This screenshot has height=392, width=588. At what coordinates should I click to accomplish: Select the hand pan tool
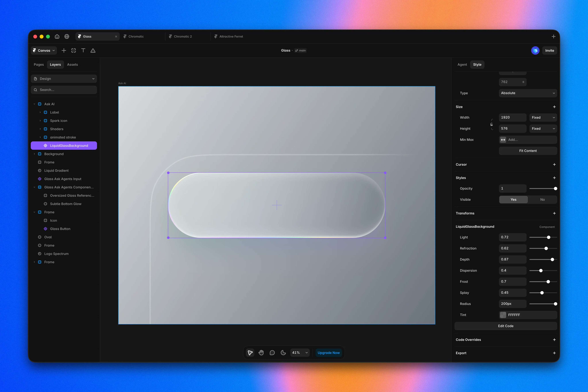point(261,353)
